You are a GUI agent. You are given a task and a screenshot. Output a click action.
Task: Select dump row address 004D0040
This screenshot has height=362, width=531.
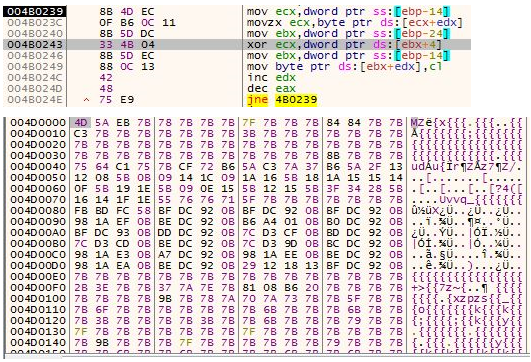tap(38, 166)
